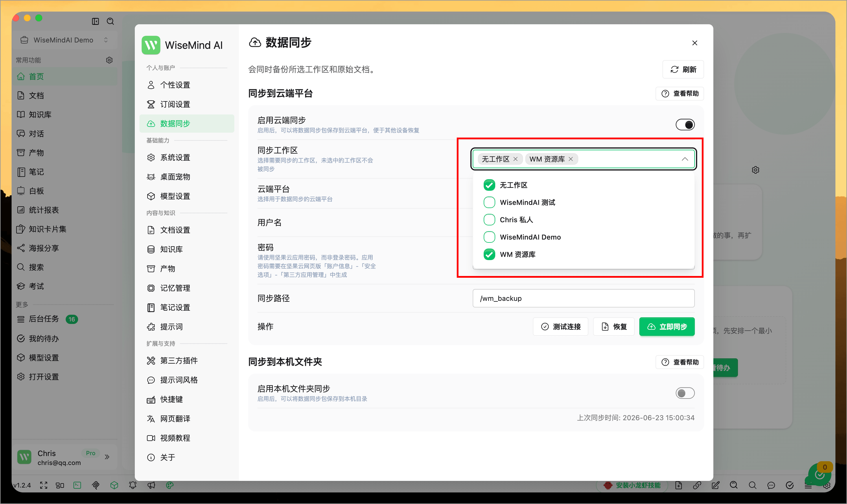The height and width of the screenshot is (504, 847).
Task: Click the Chris Pro account card
Action: [65, 457]
